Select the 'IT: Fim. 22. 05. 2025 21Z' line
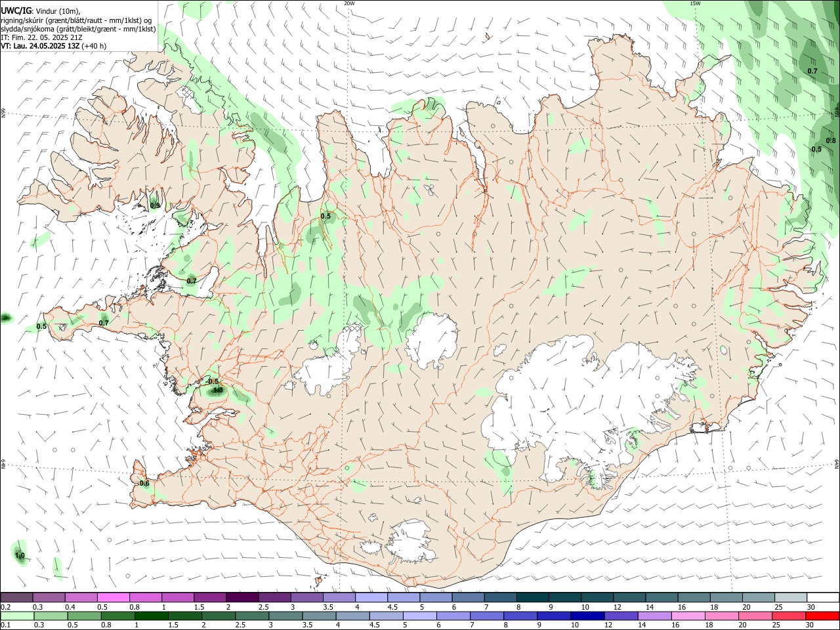This screenshot has width=840, height=630. click(41, 37)
